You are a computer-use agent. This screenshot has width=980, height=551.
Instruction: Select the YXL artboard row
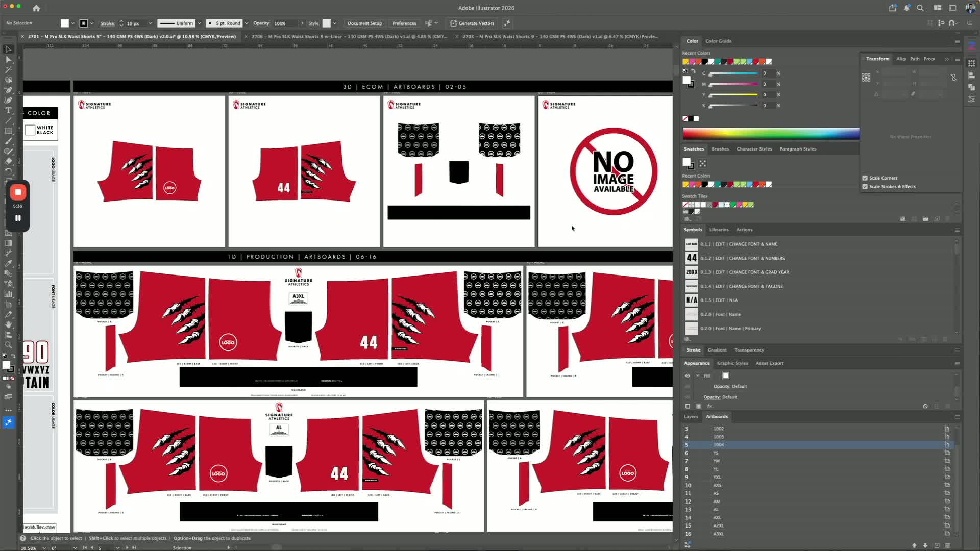817,478
